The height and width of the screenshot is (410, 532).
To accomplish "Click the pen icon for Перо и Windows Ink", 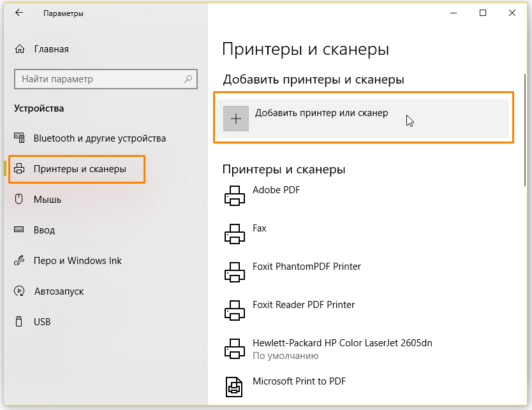I will [x=20, y=260].
